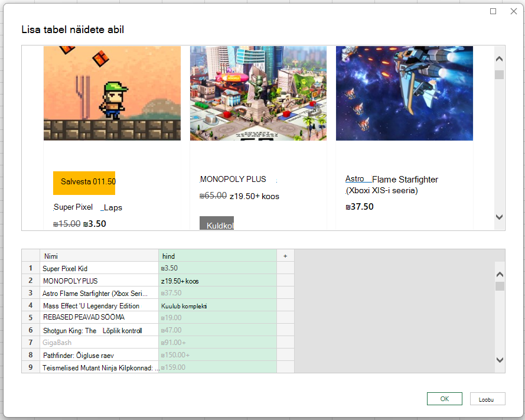The height and width of the screenshot is (420, 525).
Task: Select row header number 9
Action: tap(31, 367)
